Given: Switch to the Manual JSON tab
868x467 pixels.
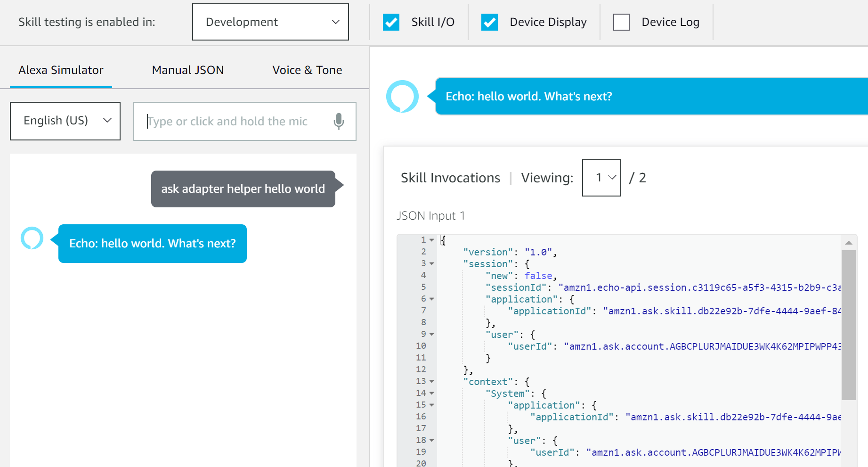Looking at the screenshot, I should tap(188, 70).
